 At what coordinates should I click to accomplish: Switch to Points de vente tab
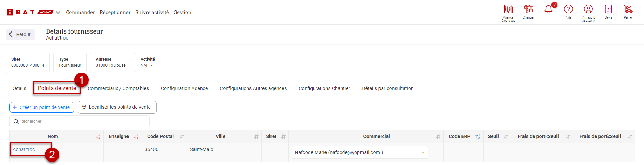57,88
